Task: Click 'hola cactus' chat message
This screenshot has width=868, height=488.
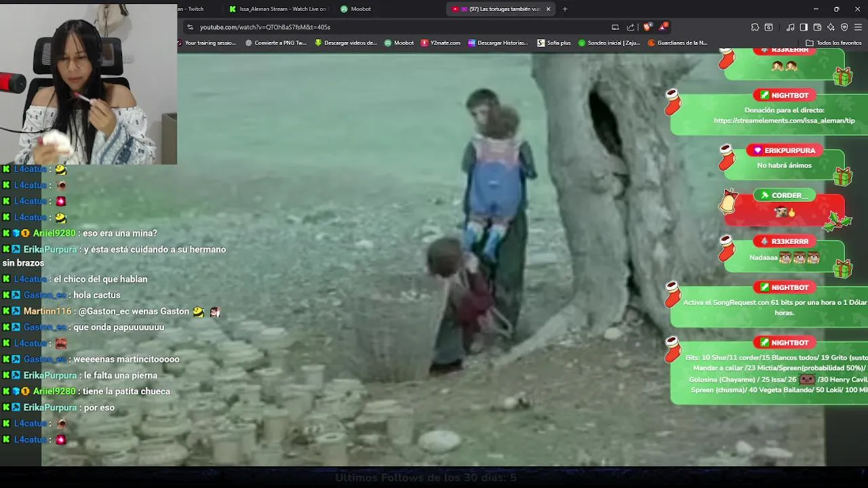Action: pos(97,296)
